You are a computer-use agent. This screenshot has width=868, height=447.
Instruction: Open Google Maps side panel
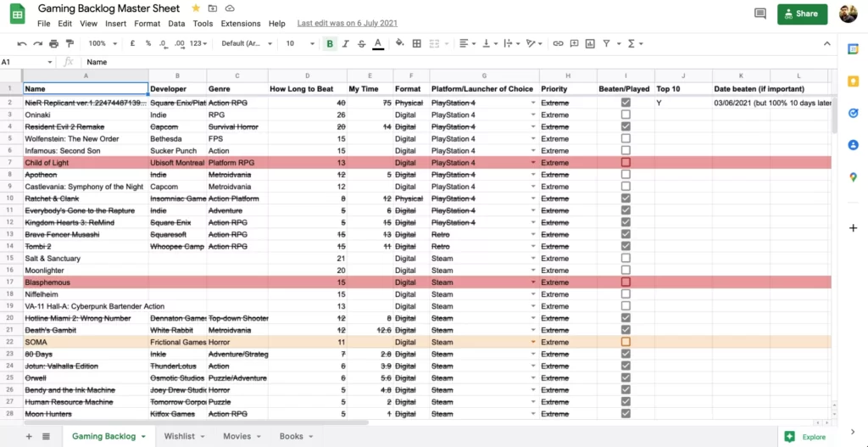853,177
